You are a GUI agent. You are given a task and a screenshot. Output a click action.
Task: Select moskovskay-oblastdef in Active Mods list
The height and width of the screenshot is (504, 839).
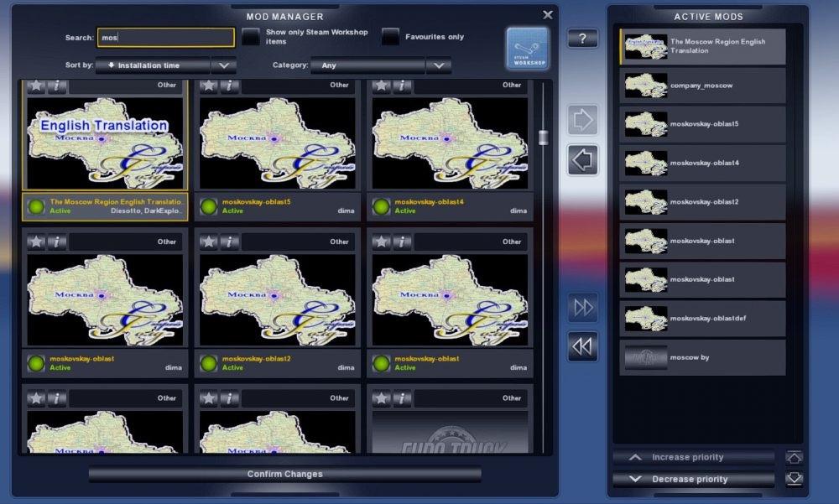click(x=703, y=319)
